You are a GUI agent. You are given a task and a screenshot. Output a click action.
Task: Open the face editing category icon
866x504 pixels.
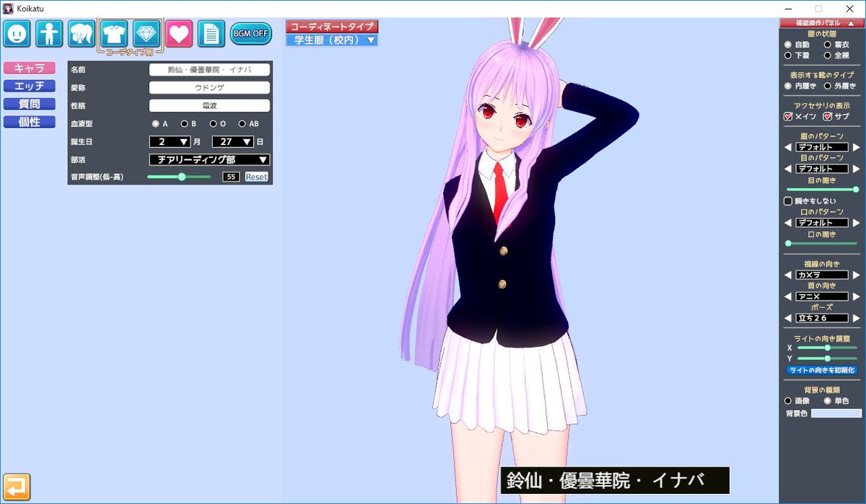coord(17,33)
